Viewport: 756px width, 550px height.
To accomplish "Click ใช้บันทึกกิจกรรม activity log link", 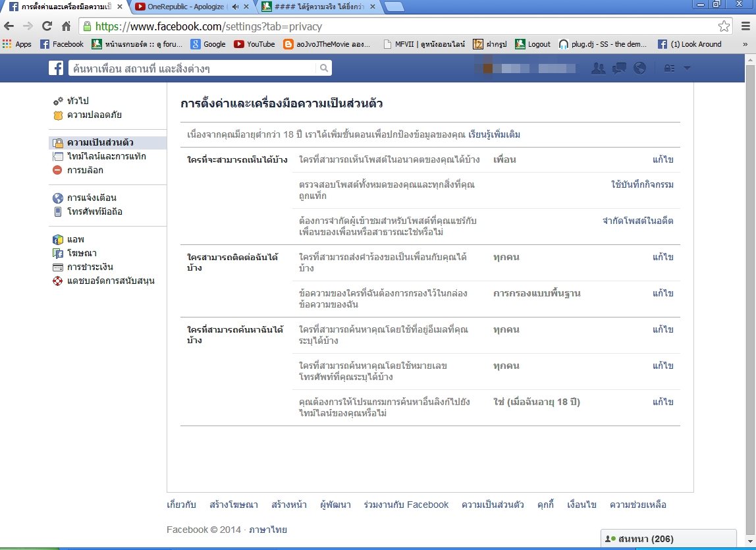I will tap(642, 184).
